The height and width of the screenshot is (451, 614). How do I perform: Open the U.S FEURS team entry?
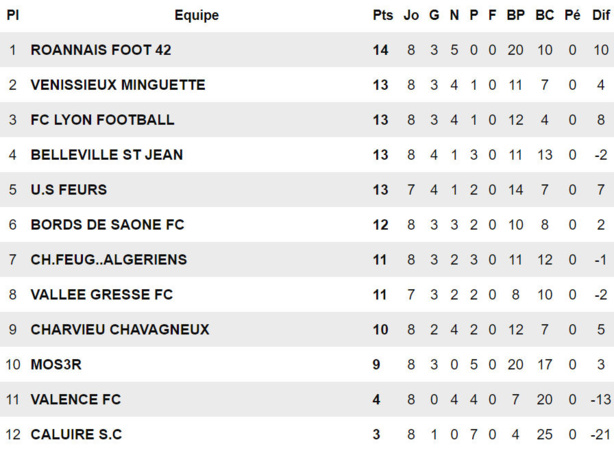click(x=69, y=190)
